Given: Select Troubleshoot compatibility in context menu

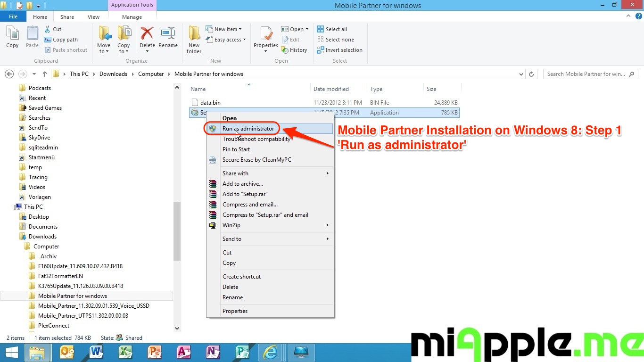Looking at the screenshot, I should pos(256,139).
